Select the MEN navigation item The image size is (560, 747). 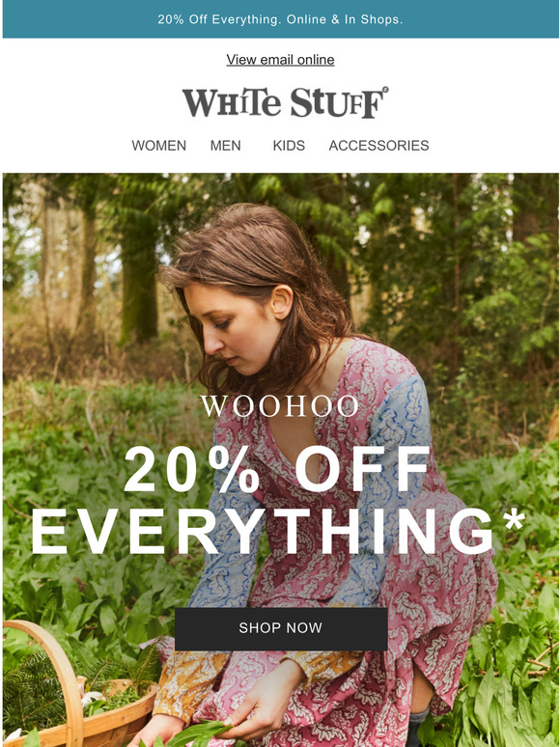click(225, 146)
